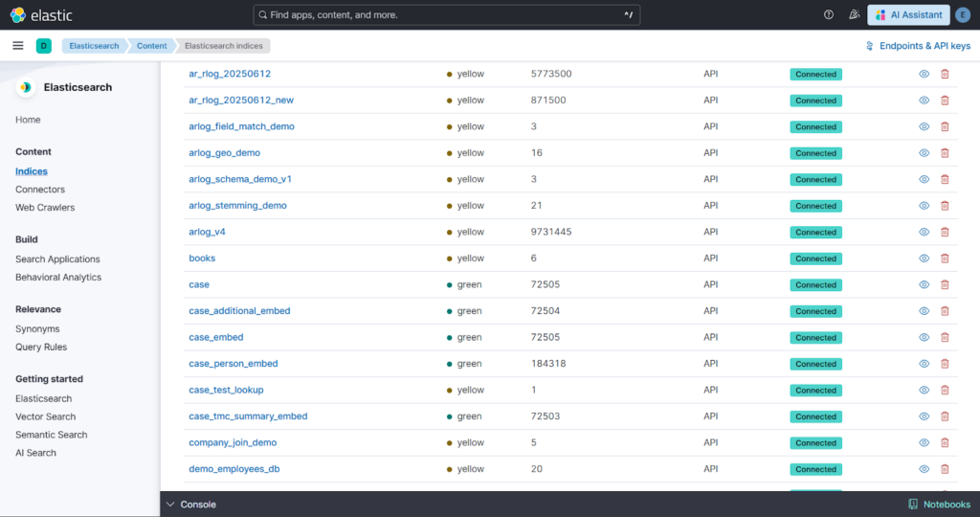Screen dimensions: 980x517
Task: View the ar_rlog_20250612 index via eye icon
Action: pos(924,74)
